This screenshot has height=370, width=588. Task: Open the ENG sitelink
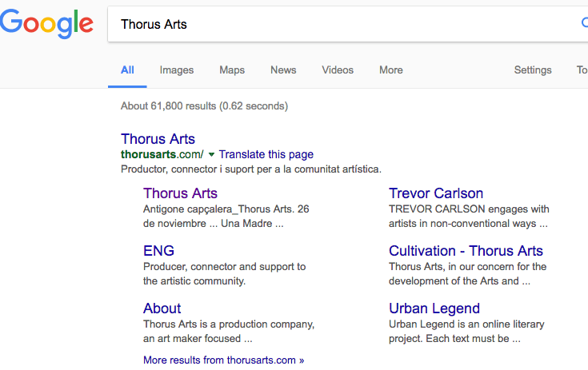click(x=158, y=251)
